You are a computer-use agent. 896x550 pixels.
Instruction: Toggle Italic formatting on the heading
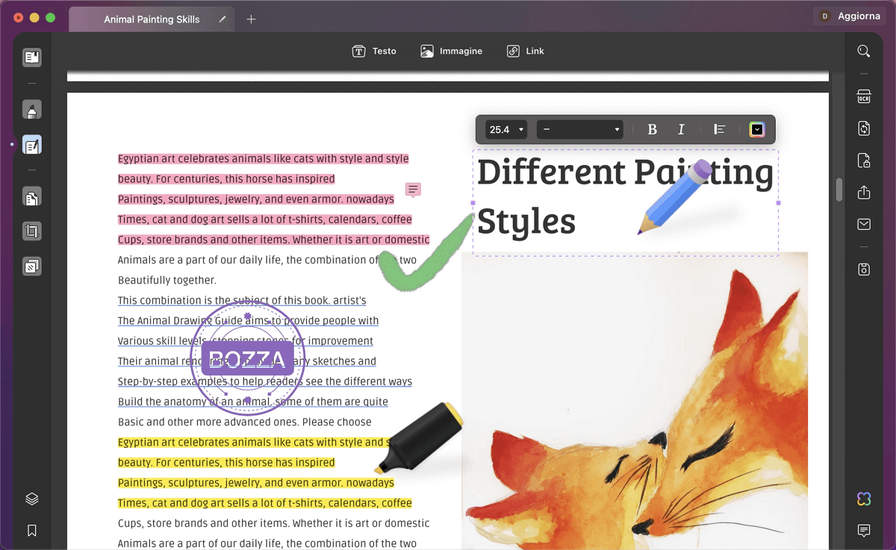coord(681,129)
